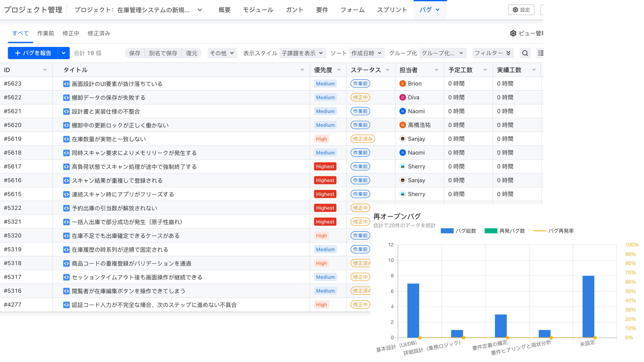
Task: Open the 表示スタイル 子課題を表示 dropdown
Action: [x=303, y=53]
